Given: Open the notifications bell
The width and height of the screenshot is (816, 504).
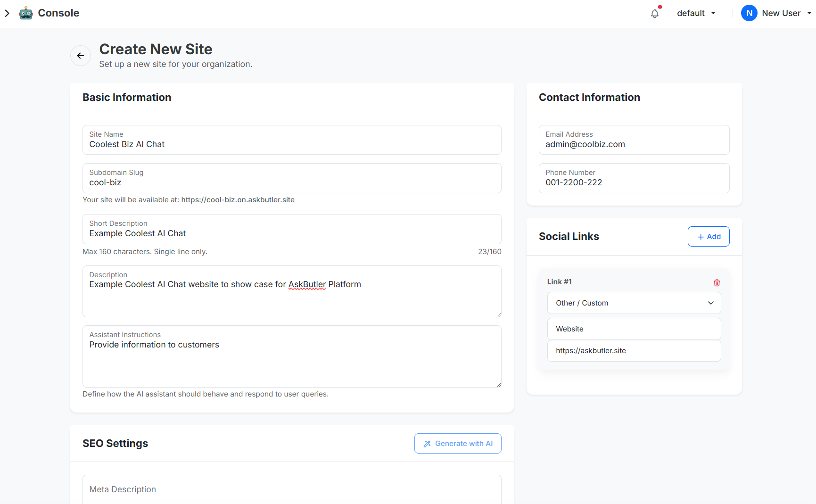Looking at the screenshot, I should 654,14.
